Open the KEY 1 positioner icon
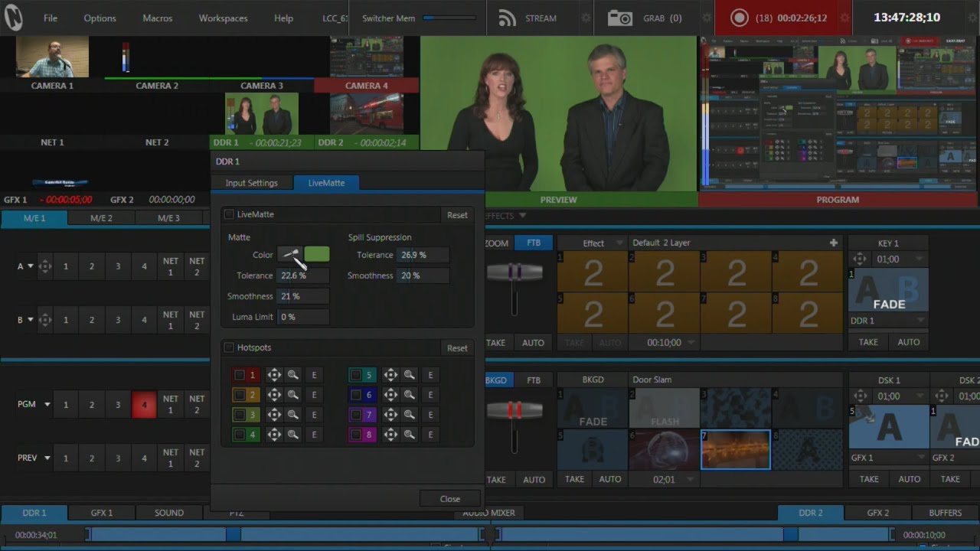This screenshot has height=551, width=980. click(x=861, y=259)
